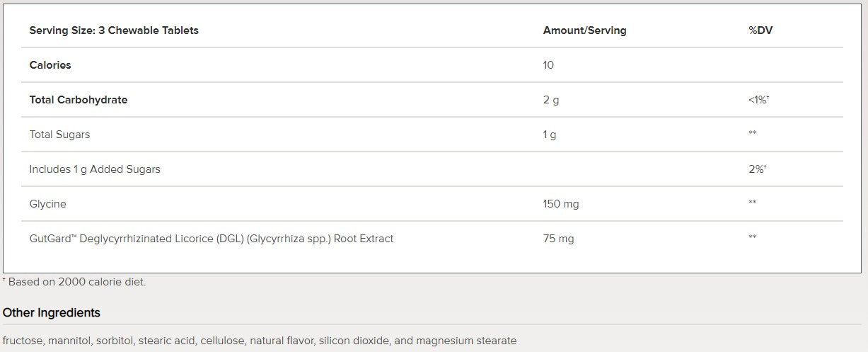Click the Based on 2000 calorie diet footnote

pyautogui.click(x=76, y=282)
